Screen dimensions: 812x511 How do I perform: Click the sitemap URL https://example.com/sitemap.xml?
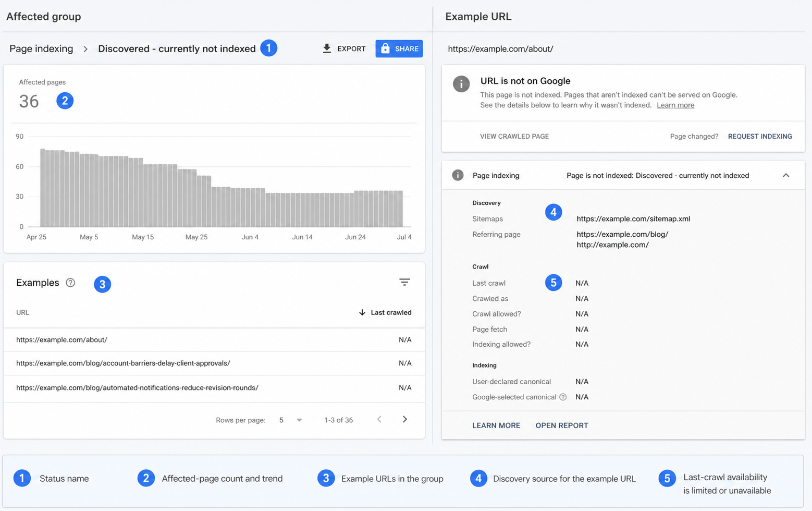633,218
